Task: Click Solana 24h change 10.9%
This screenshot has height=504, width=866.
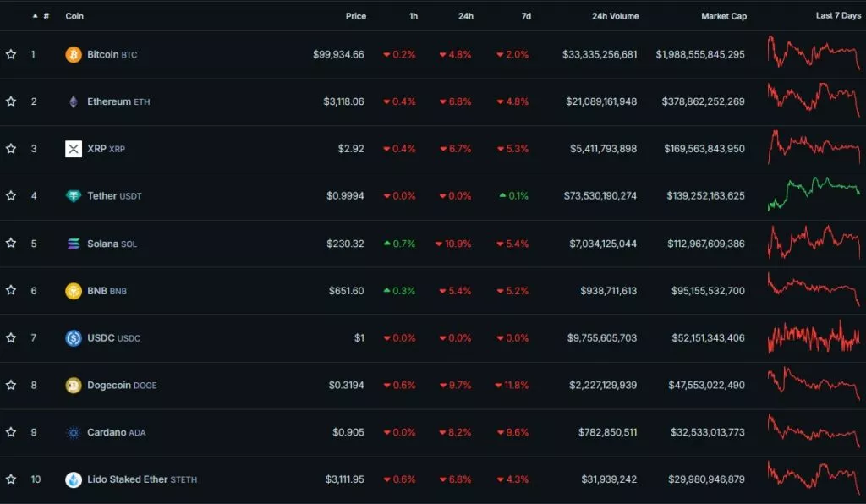Action: (x=453, y=244)
